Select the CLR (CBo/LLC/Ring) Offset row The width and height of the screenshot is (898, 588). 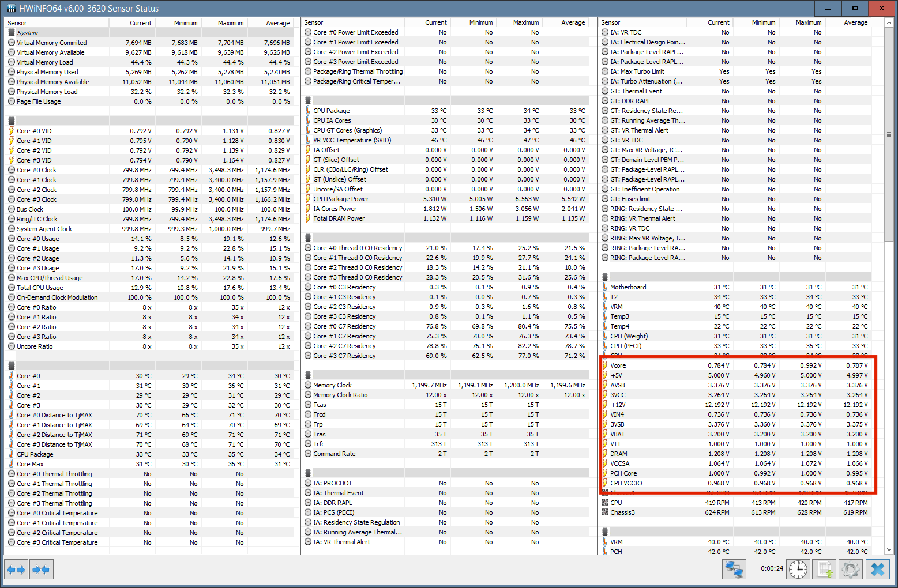(445, 169)
